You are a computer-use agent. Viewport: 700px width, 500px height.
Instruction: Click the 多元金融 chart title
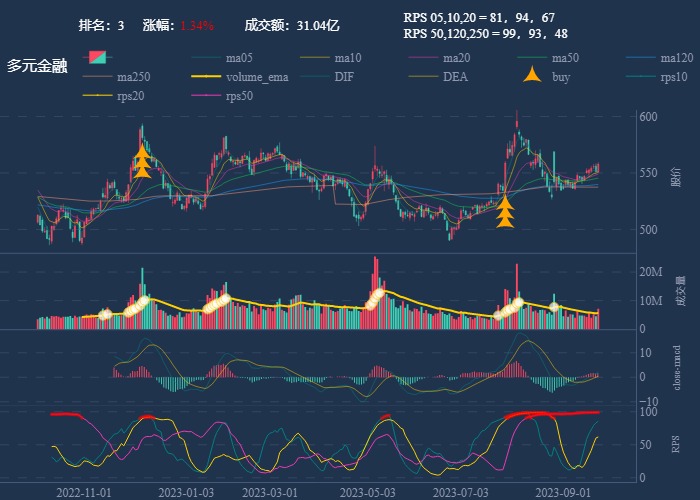[x=37, y=66]
